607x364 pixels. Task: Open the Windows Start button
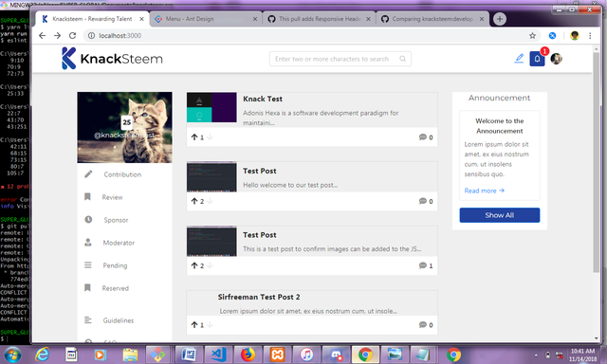pyautogui.click(x=12, y=355)
